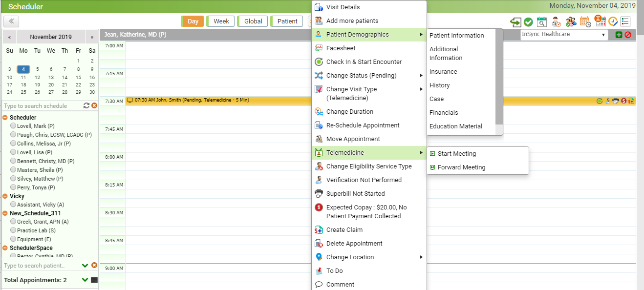Click the Superbill Not Started printer icon

(319, 193)
